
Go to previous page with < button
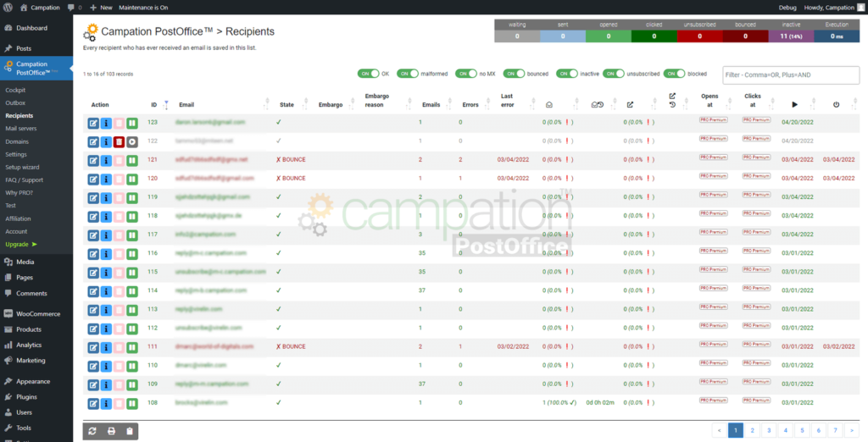(x=719, y=430)
